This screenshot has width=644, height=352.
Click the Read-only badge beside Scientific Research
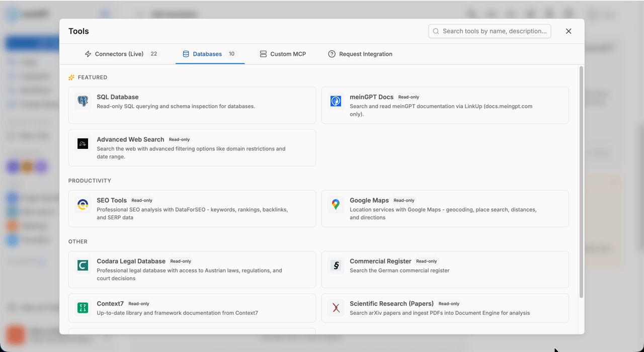point(449,304)
